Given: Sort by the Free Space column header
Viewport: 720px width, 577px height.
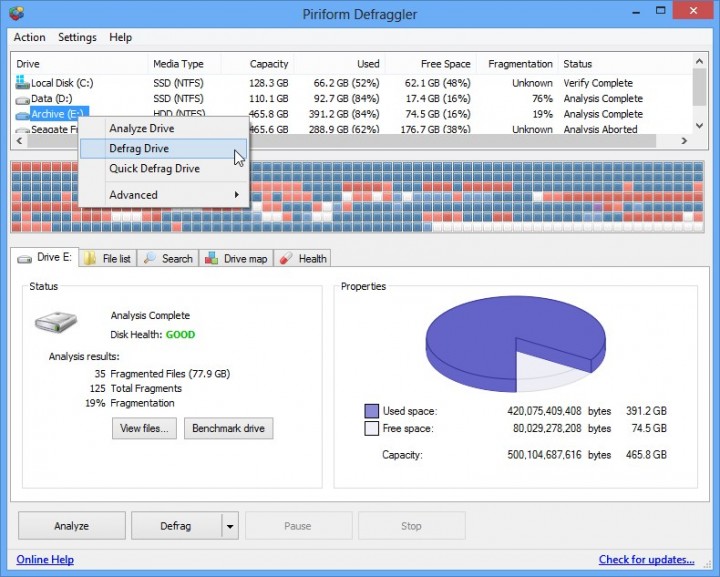Looking at the screenshot, I should [x=431, y=64].
